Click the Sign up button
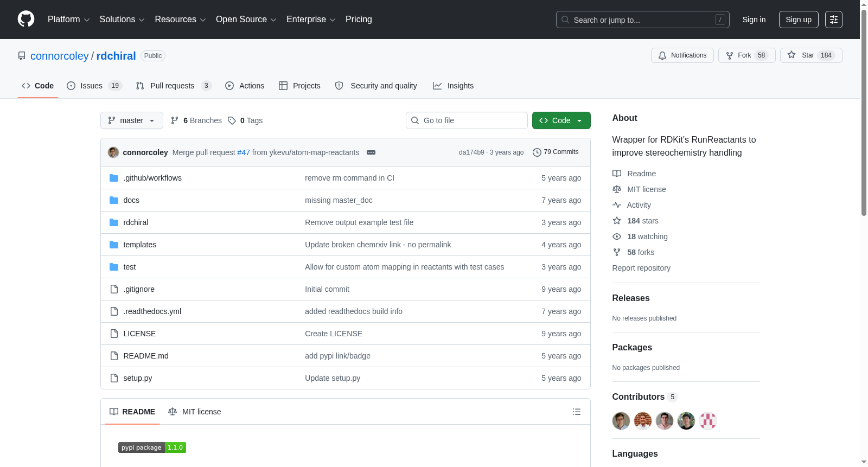This screenshot has height=467, width=868. (799, 20)
